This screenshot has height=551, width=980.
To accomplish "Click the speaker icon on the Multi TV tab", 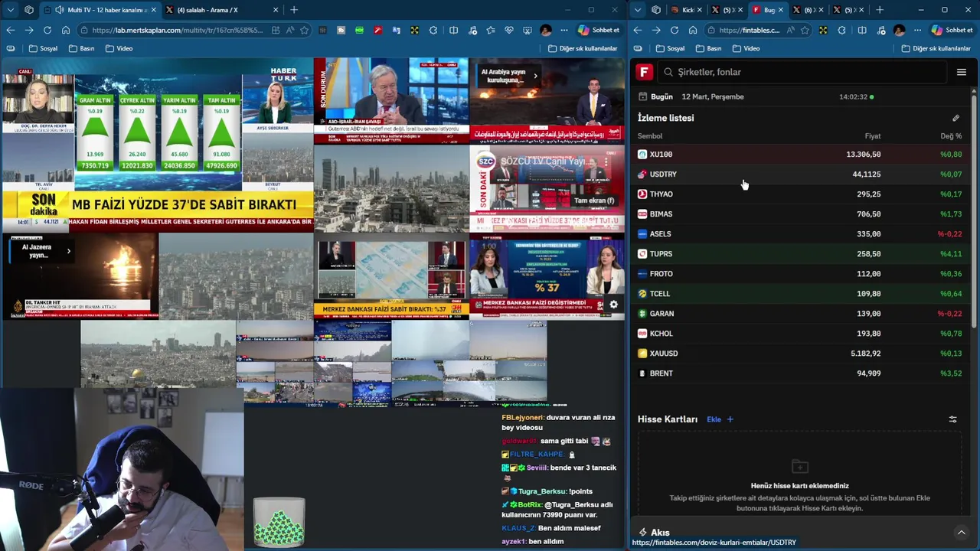I will tap(60, 10).
